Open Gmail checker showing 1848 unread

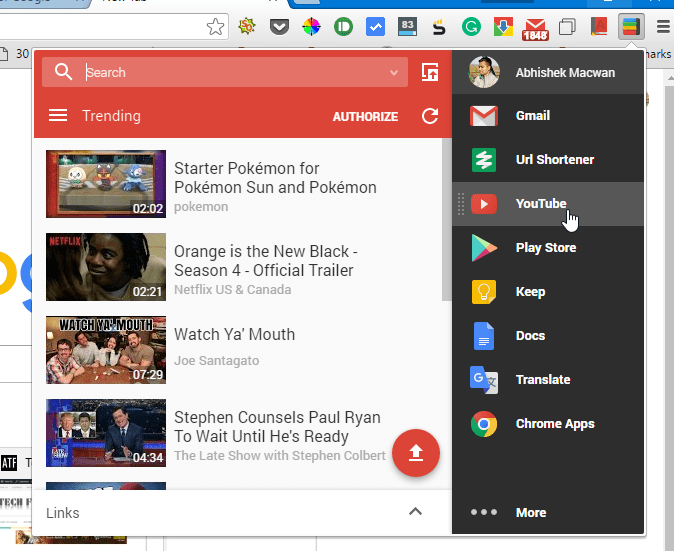(x=535, y=29)
